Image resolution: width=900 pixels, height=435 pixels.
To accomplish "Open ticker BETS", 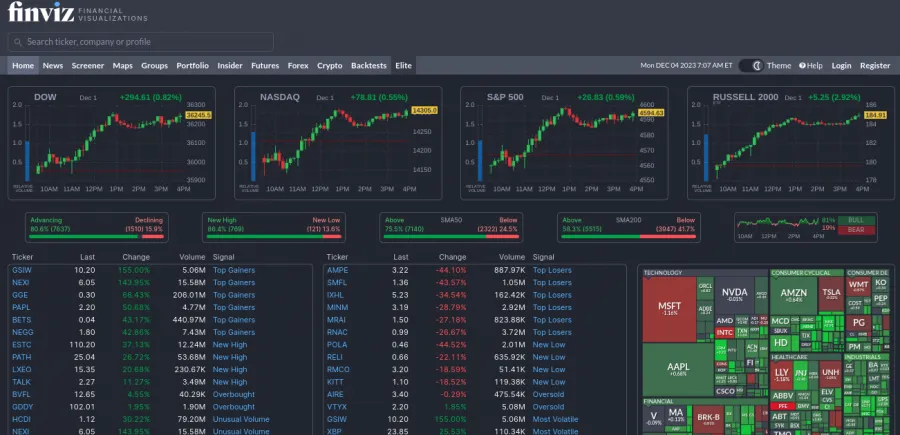I will click(x=22, y=320).
